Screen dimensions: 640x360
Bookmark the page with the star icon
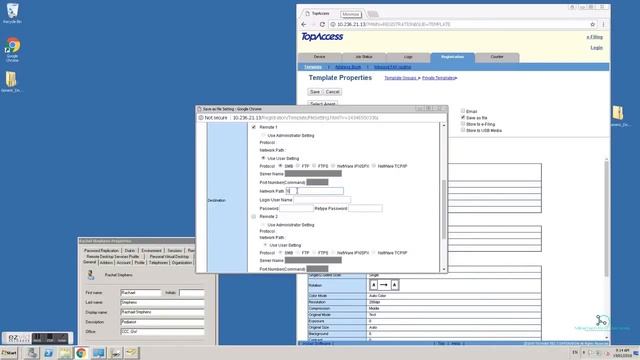[593, 24]
